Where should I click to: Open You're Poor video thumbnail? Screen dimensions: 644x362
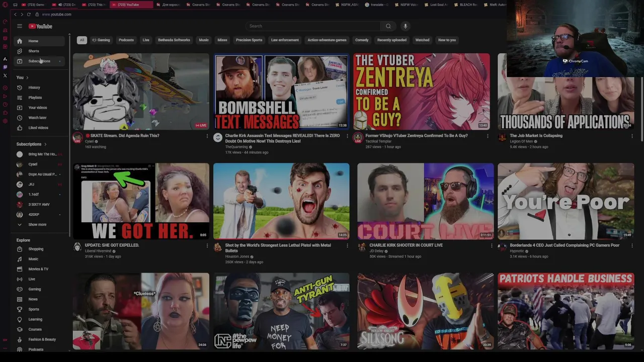566,201
